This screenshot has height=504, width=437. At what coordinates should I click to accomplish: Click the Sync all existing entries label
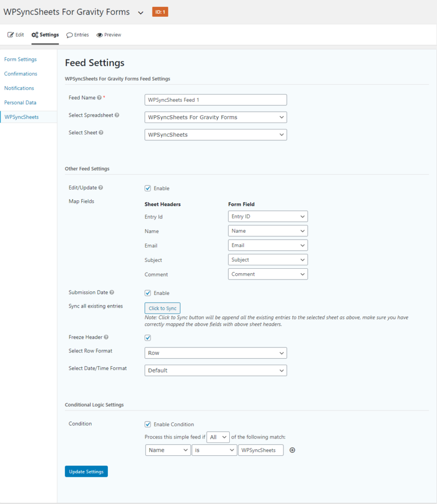click(96, 306)
